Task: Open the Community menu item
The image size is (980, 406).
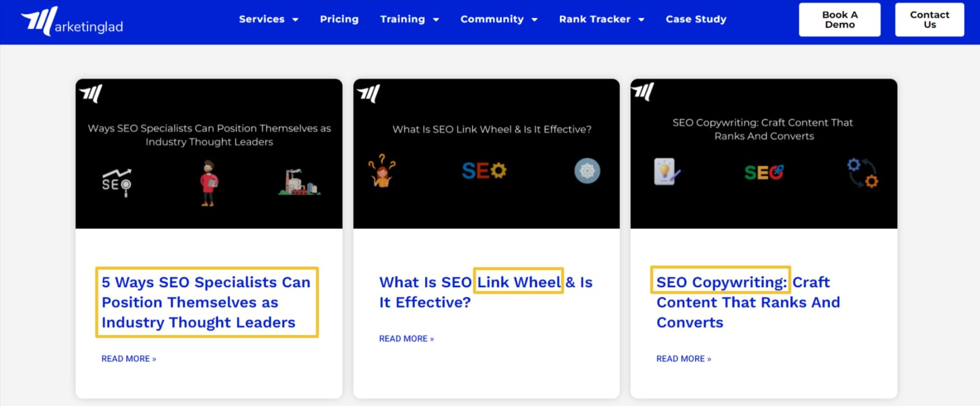Action: tap(492, 19)
